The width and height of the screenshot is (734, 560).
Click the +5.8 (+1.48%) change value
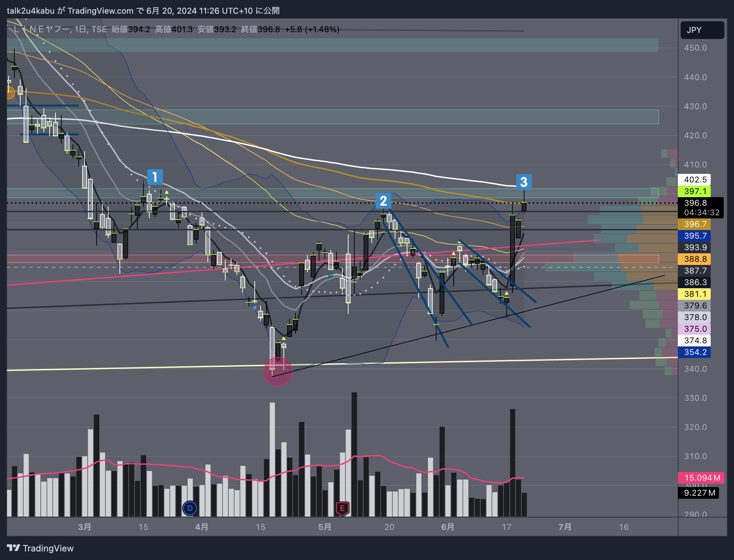click(312, 29)
